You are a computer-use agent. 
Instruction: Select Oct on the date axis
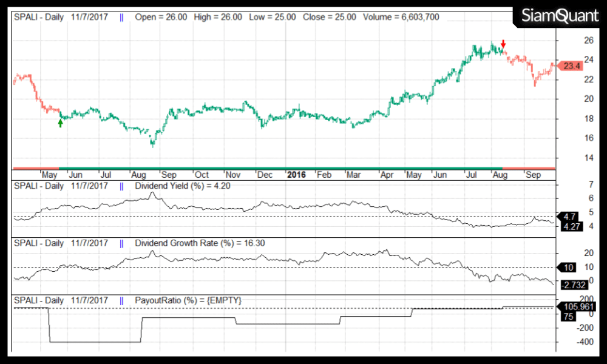click(202, 175)
